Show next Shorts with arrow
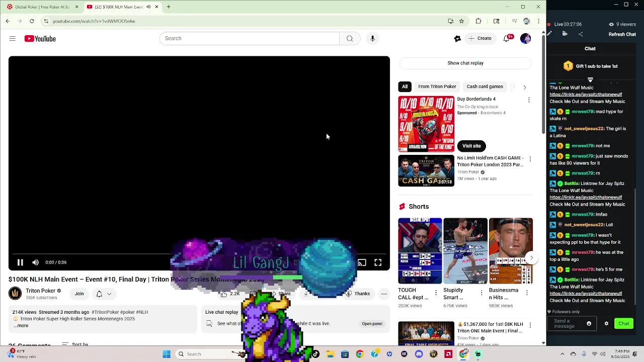The image size is (644, 362). click(531, 258)
